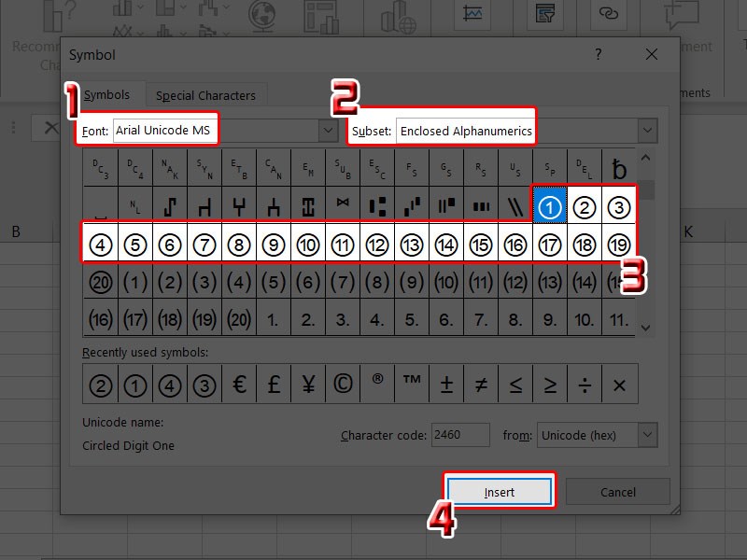Select the division sign in recent symbols
The height and width of the screenshot is (560, 747).
(x=585, y=384)
